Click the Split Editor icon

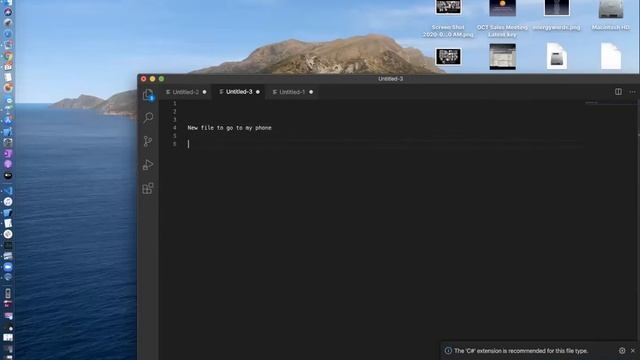(618, 92)
